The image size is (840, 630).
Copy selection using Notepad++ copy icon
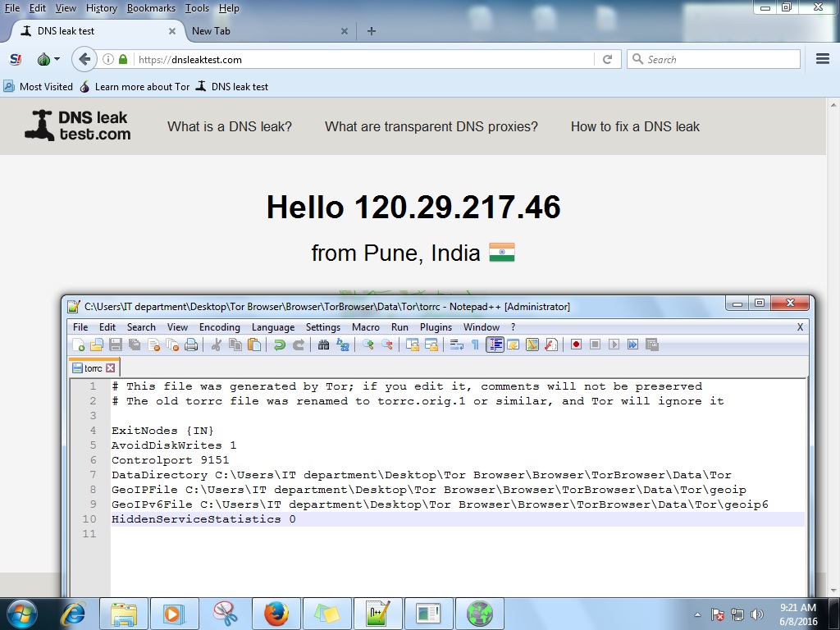click(235, 345)
